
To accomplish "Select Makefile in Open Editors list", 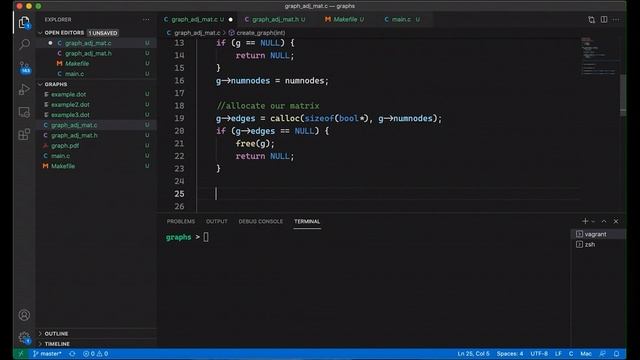I will (96, 63).
